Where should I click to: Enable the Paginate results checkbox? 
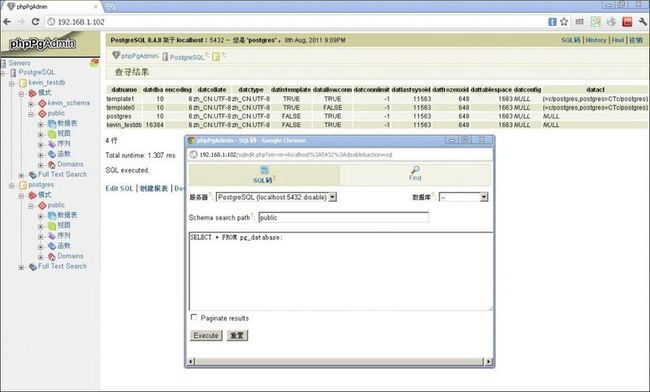click(x=194, y=317)
